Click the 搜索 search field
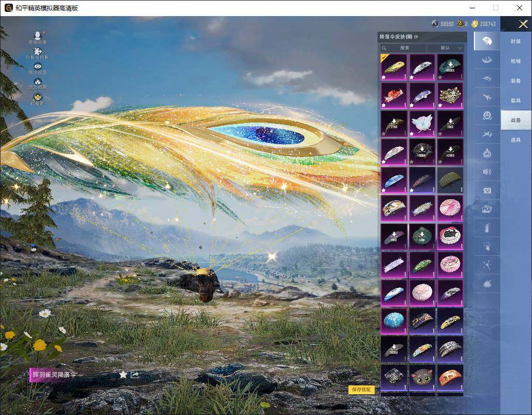This screenshot has width=532, height=415. [403, 48]
